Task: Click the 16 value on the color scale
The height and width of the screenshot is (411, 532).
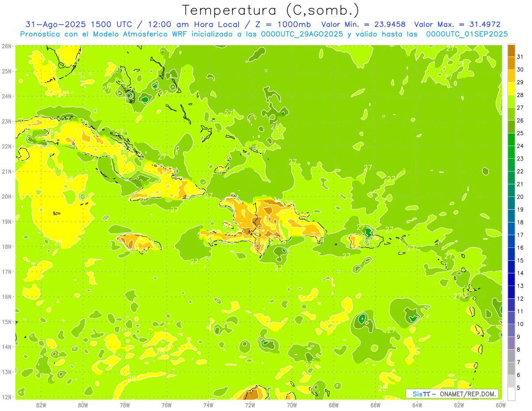Action: click(520, 247)
